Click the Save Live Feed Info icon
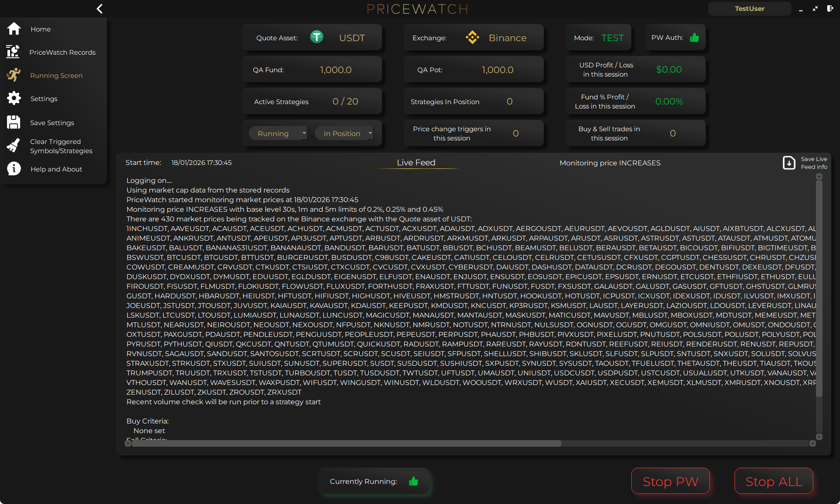The image size is (840, 504). (x=789, y=163)
